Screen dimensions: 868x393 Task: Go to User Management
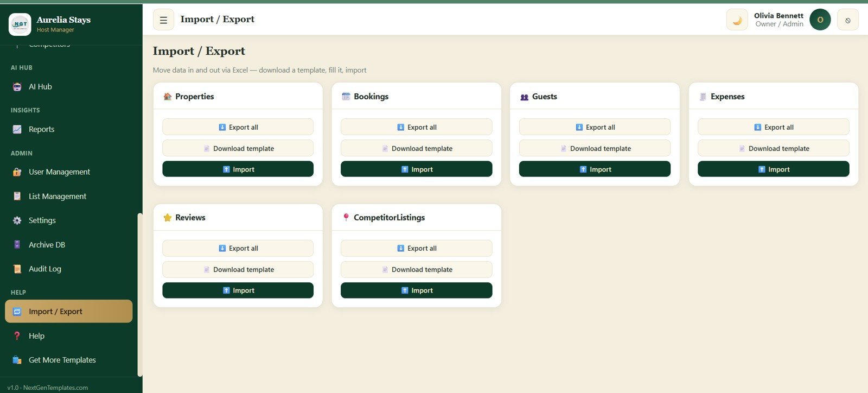68,172
